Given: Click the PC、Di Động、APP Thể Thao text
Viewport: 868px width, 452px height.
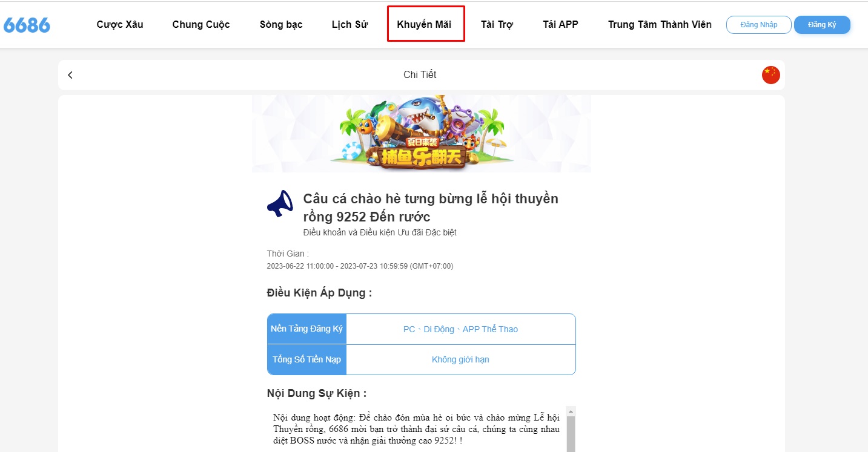Looking at the screenshot, I should (460, 329).
